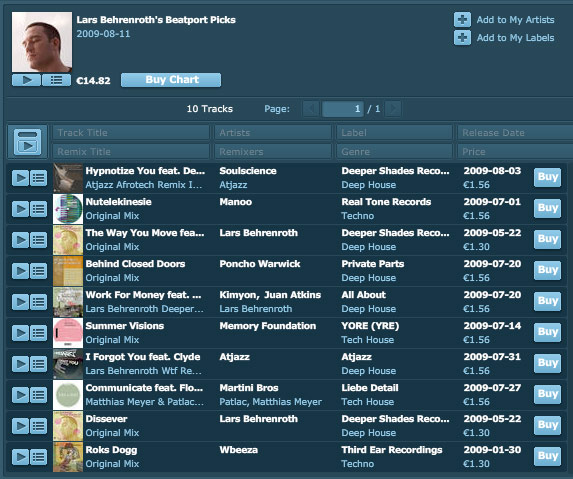
Task: Sort by Remixers column header
Action: (273, 151)
